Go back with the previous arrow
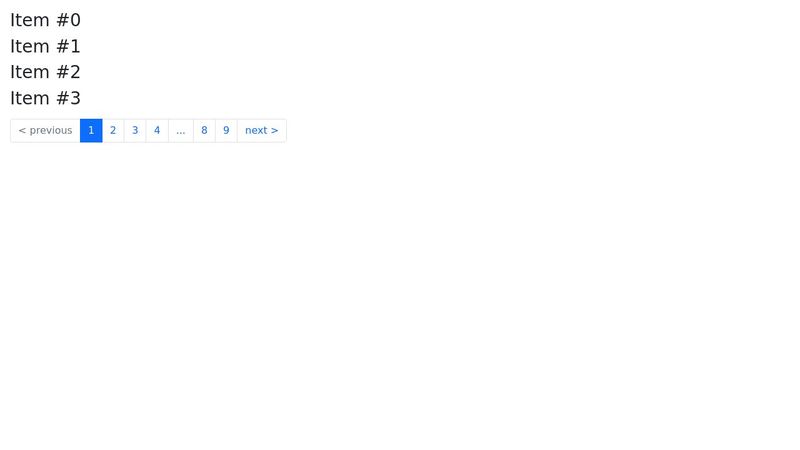800x450 pixels. pyautogui.click(x=45, y=131)
